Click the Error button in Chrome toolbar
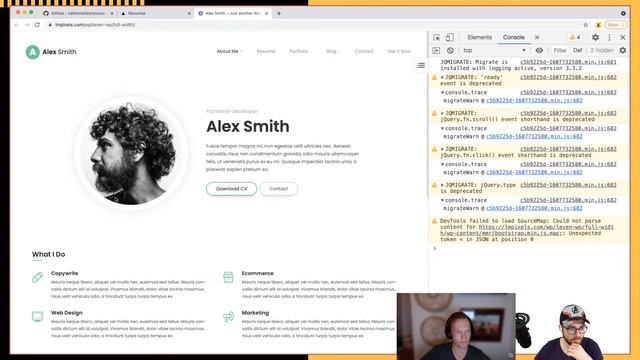Viewport: 640px width, 360px height. click(x=616, y=25)
